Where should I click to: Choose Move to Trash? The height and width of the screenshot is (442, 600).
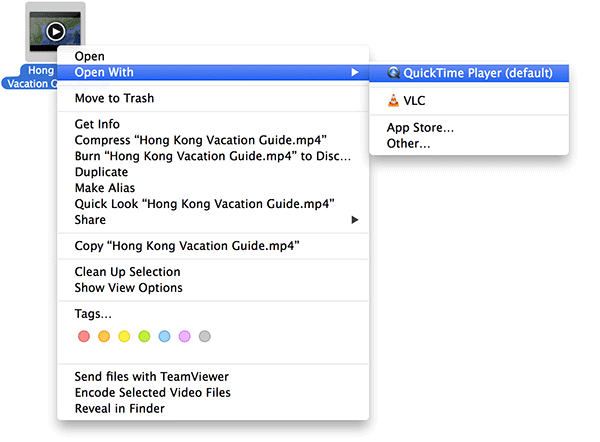(213, 98)
